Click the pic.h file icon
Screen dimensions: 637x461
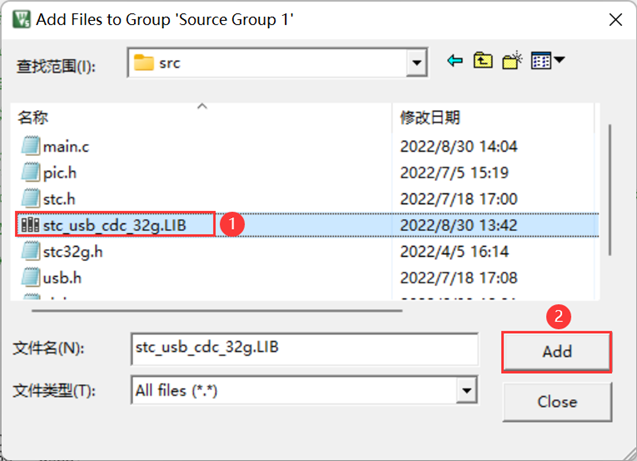(x=30, y=172)
